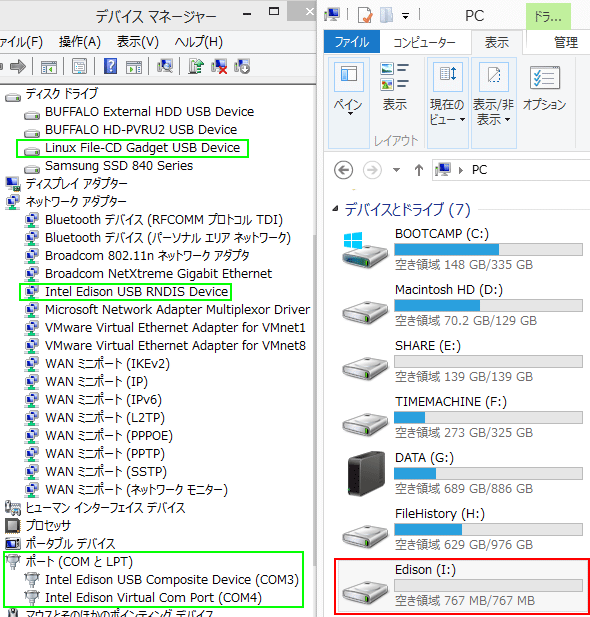
Task: Open the ヘルプ(H) Help menu
Action: [199, 42]
